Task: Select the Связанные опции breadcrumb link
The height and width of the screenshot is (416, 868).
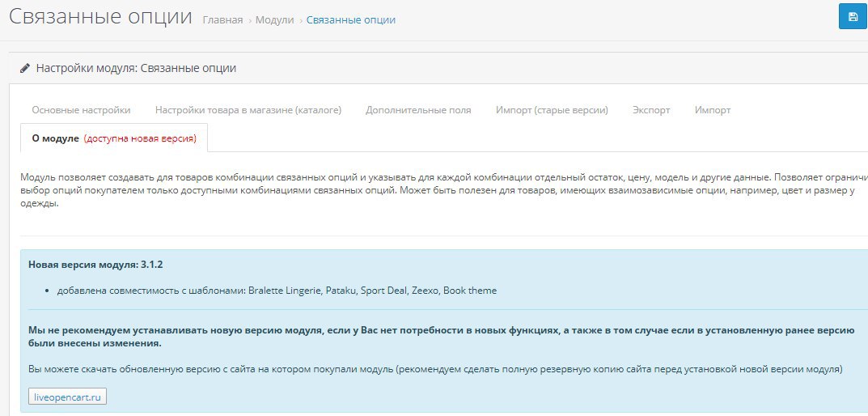Action: [351, 20]
